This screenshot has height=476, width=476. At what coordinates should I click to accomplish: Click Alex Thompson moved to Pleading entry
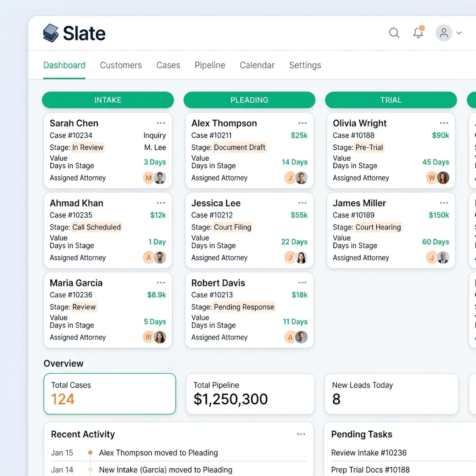159,453
